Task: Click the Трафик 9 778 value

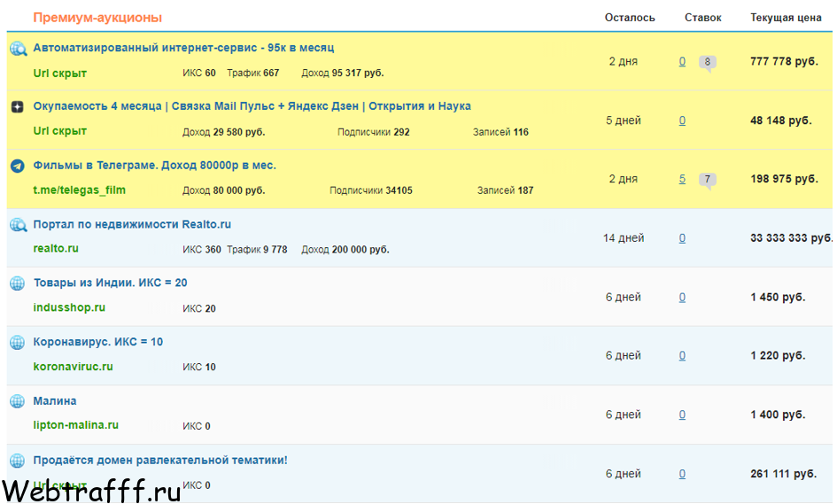Action: tap(257, 250)
